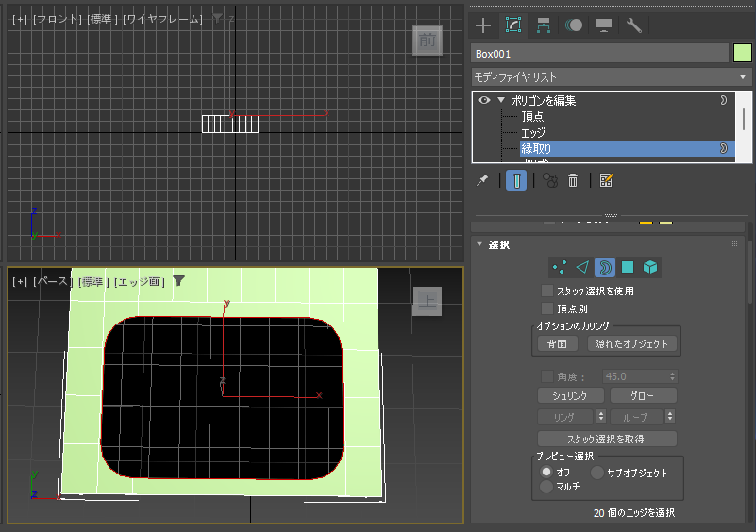
Task: Select Vertex sub-object dots icon
Action: click(x=560, y=267)
